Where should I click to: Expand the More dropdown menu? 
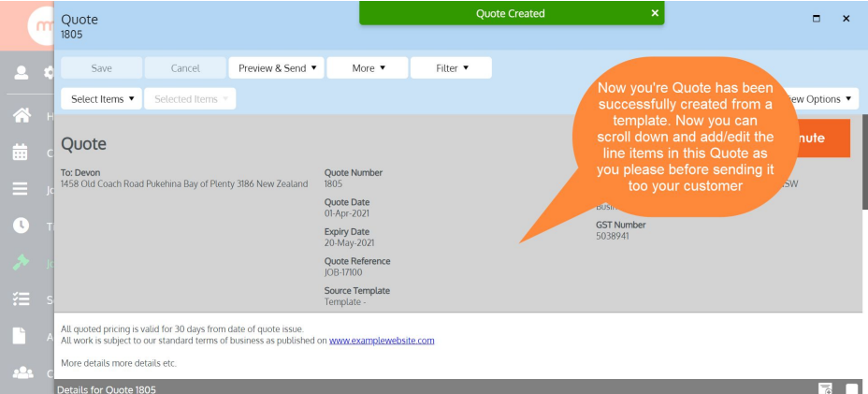[368, 68]
